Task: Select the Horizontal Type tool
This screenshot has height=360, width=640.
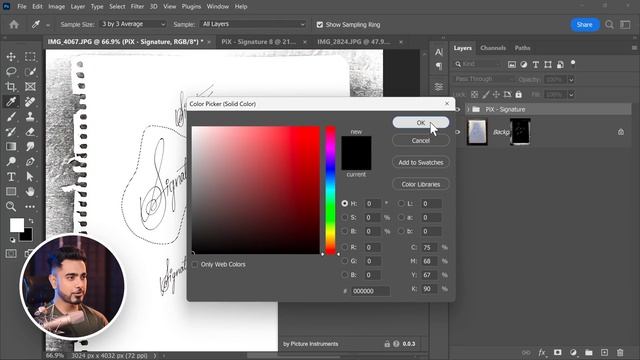Action: coord(11,177)
